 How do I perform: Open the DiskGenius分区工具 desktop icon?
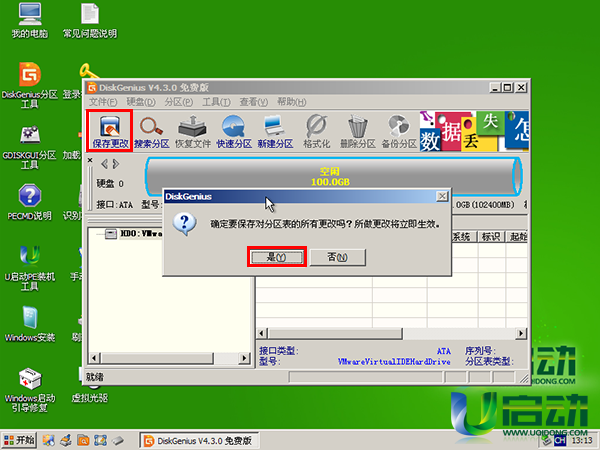(x=30, y=85)
